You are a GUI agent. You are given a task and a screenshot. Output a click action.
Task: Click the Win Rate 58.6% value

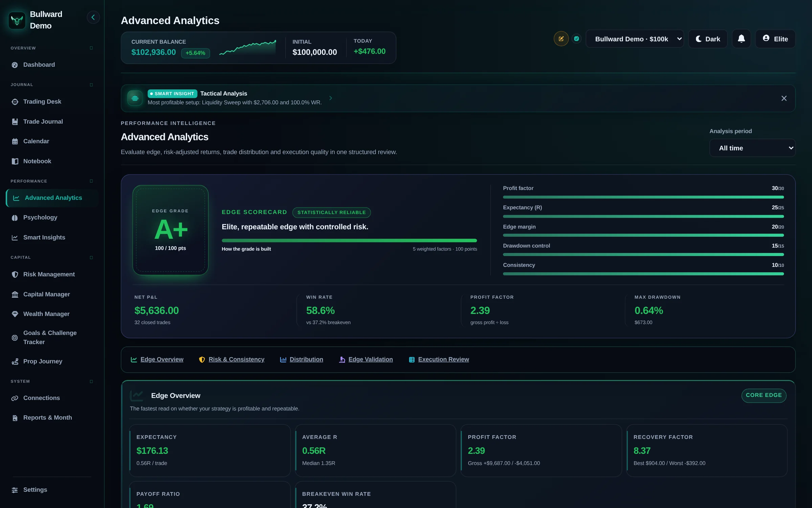point(320,311)
